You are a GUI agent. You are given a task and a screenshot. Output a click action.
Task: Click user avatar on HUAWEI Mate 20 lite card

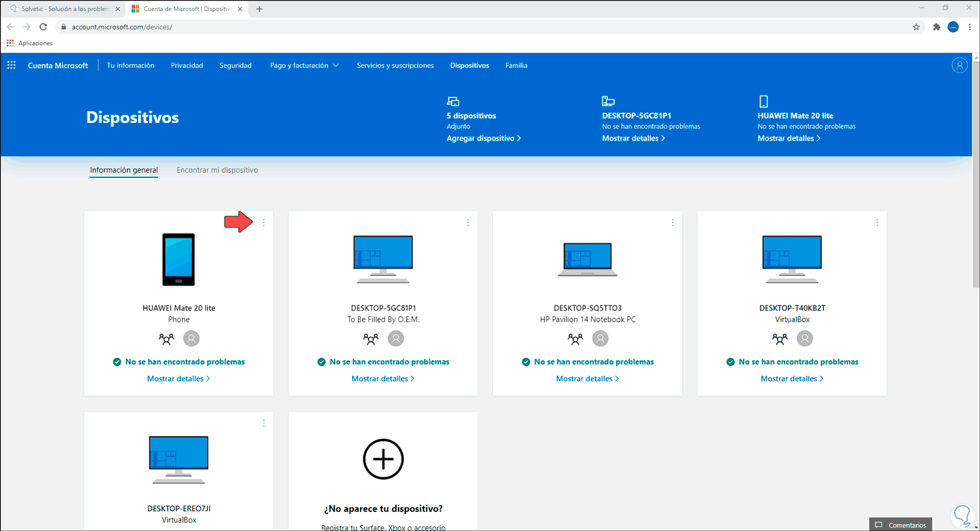coord(191,339)
